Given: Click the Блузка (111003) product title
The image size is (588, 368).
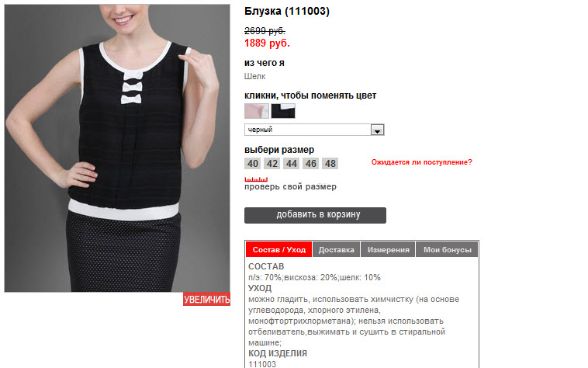Looking at the screenshot, I should (287, 11).
